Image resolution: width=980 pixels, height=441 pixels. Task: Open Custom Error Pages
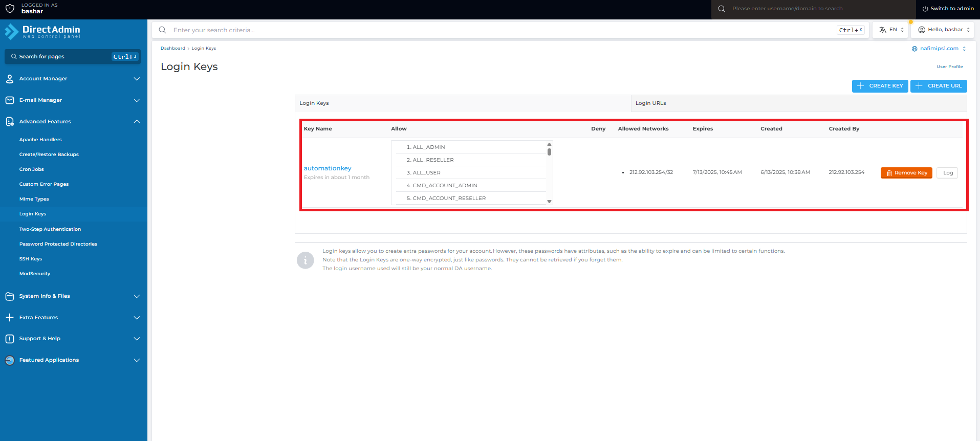coord(44,184)
